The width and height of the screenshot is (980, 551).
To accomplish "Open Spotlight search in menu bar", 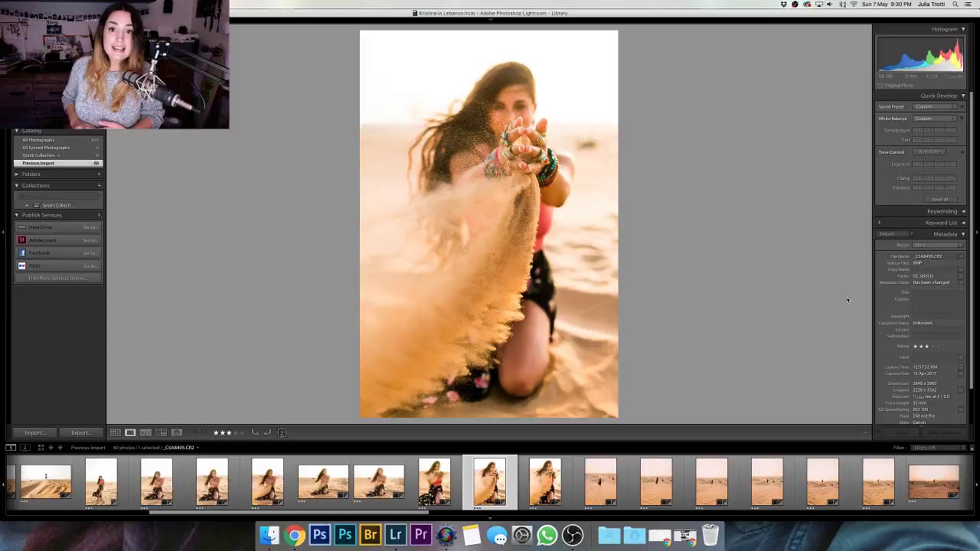I will click(x=955, y=5).
